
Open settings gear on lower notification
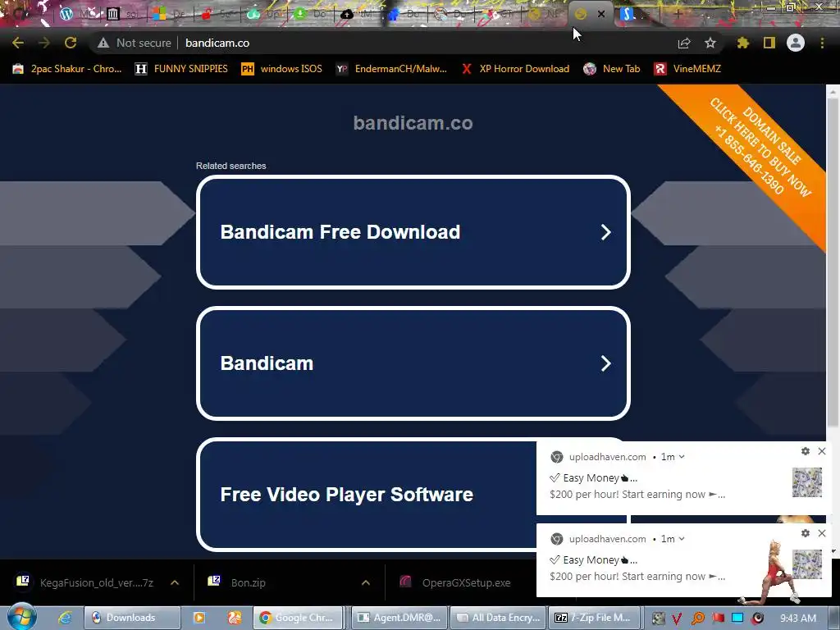[x=806, y=533]
